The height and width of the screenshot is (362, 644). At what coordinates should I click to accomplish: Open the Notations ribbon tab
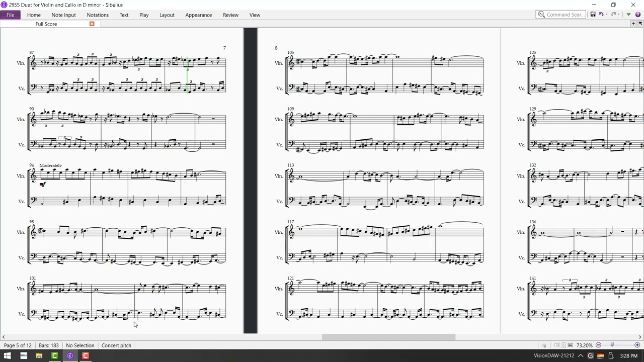pyautogui.click(x=98, y=15)
